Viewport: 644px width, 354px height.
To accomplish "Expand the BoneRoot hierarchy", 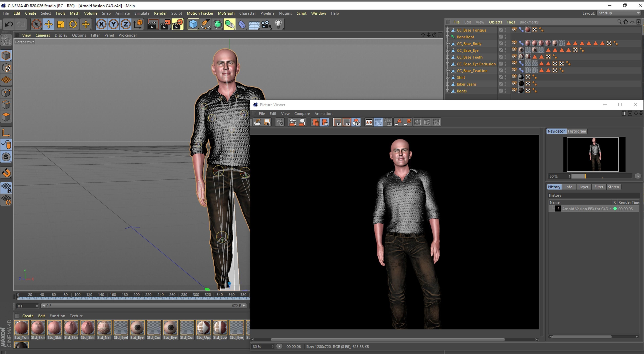I will click(448, 37).
